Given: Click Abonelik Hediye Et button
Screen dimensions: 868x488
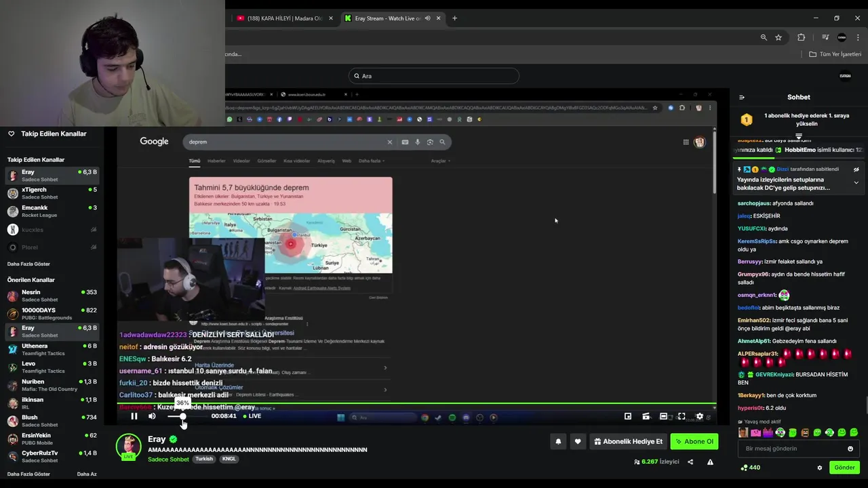Looking at the screenshot, I should pos(628,441).
